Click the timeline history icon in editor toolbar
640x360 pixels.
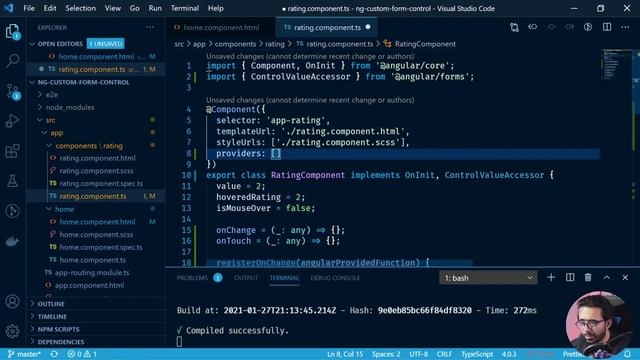588,27
